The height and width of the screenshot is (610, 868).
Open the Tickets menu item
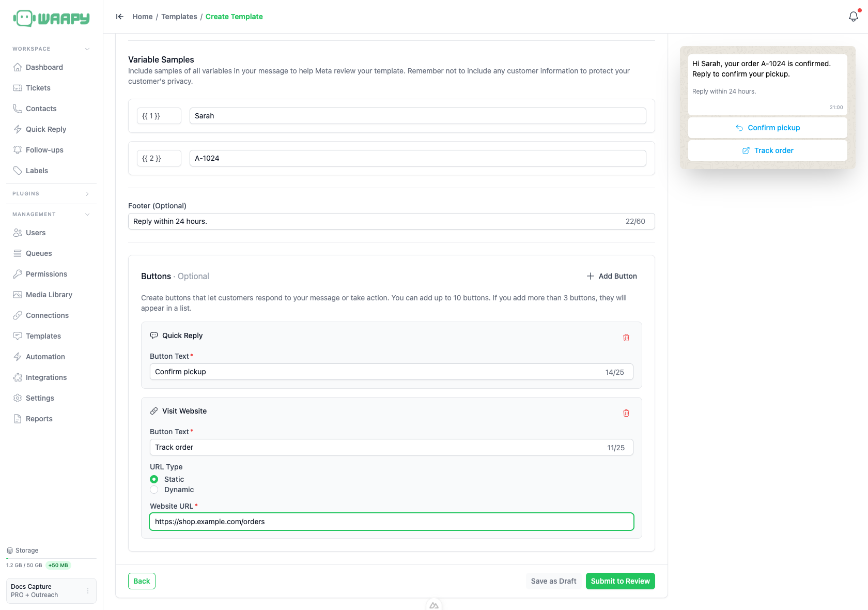pyautogui.click(x=51, y=88)
